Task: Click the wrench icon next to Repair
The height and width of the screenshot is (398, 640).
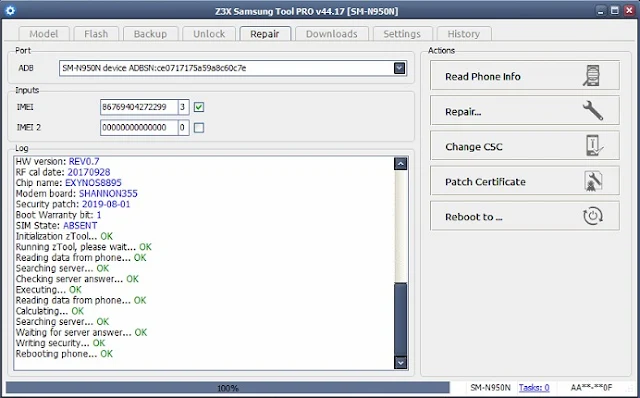Action: (592, 111)
